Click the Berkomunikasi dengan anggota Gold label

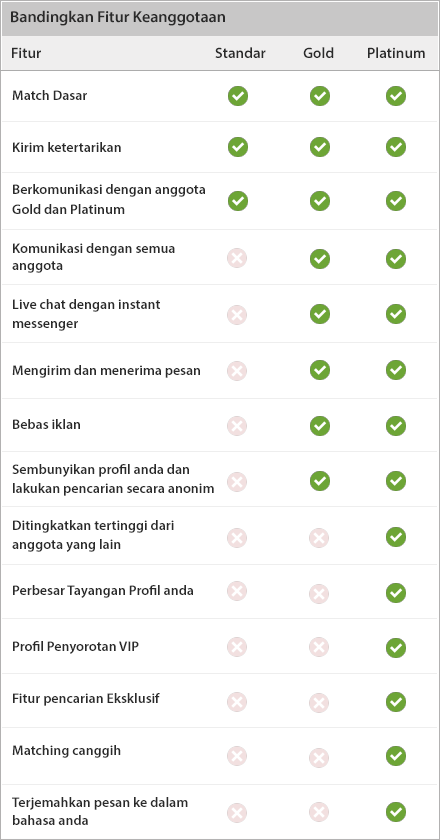tap(109, 199)
